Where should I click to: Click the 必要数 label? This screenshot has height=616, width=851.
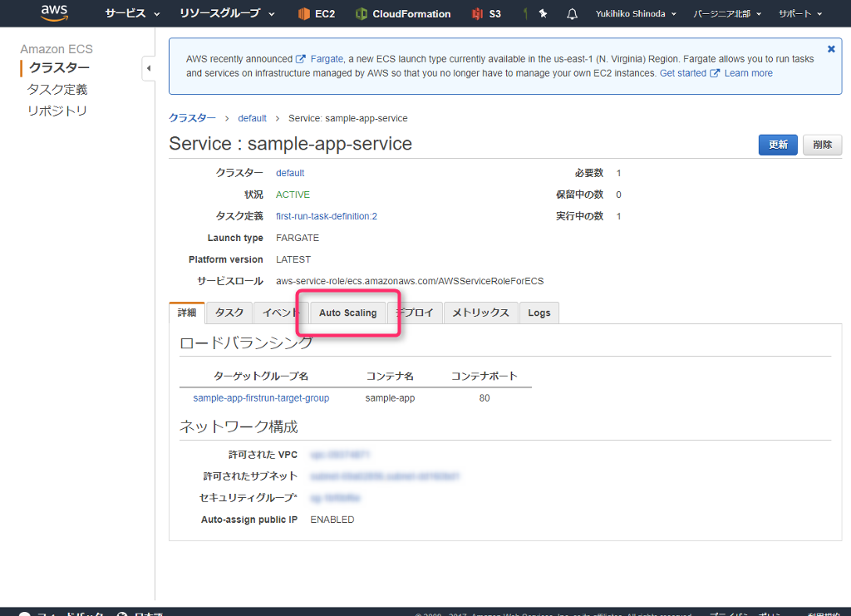pyautogui.click(x=589, y=173)
